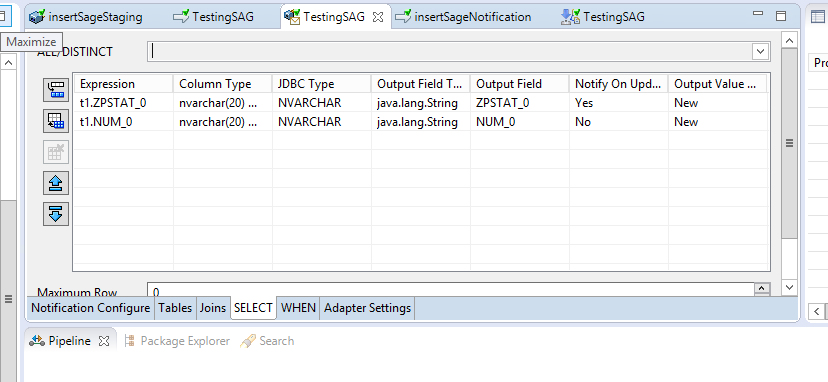Click the Delete Row icon button

56,153
